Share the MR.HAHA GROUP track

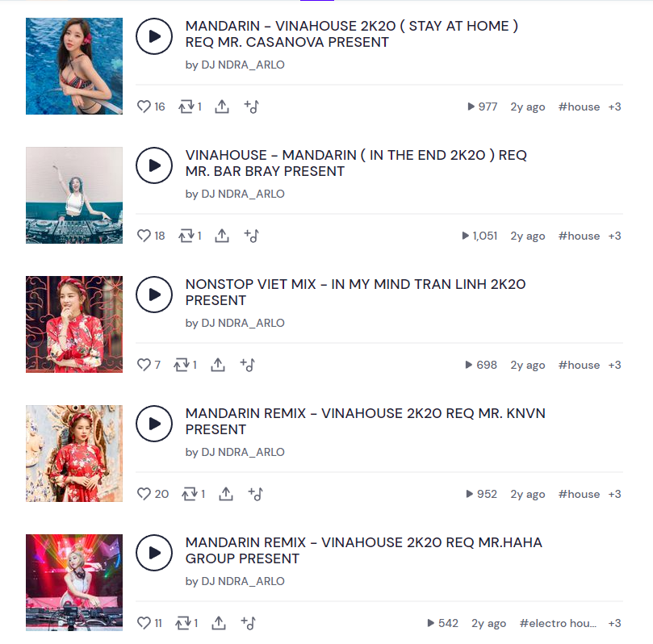point(219,623)
